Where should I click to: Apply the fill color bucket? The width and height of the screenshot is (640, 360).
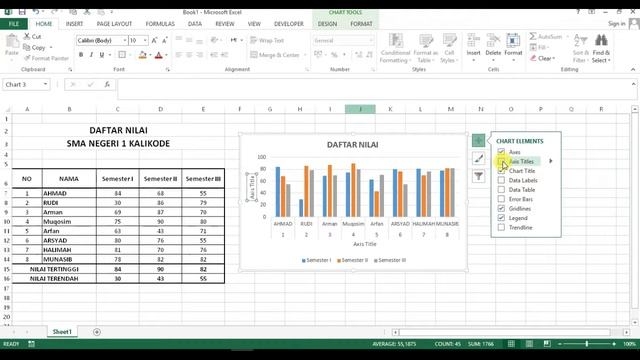[142, 55]
